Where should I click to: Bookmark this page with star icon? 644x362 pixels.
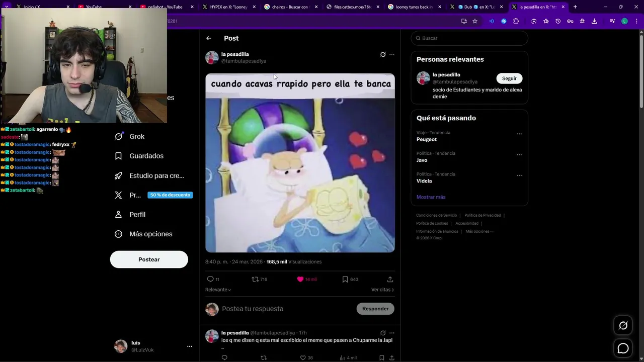click(x=475, y=21)
